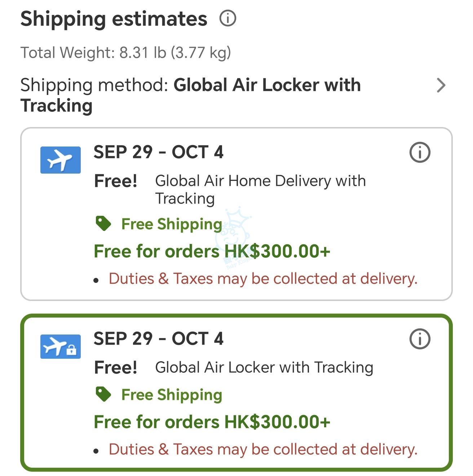Click Free for orders HK$300.00+ in Locker card
The image size is (473, 476).
point(212,422)
